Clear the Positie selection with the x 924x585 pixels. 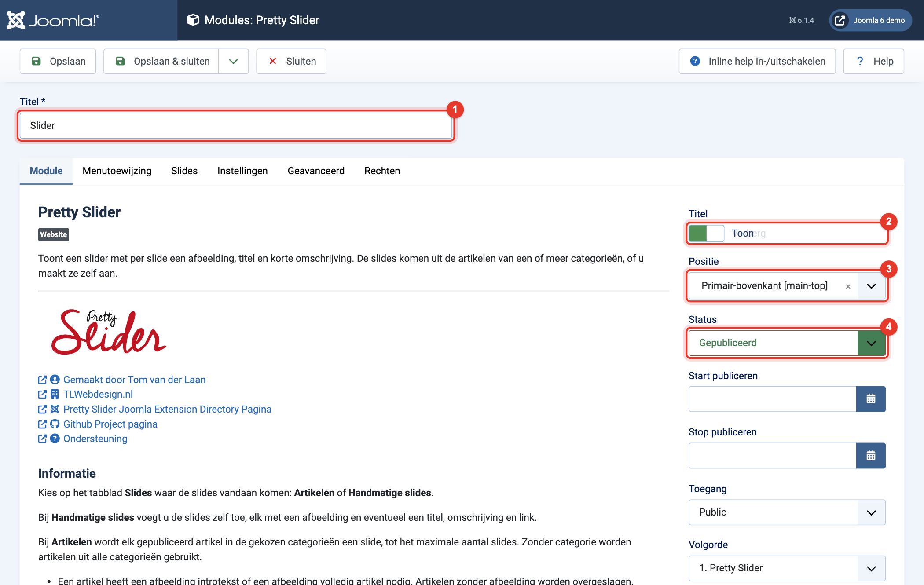pyautogui.click(x=848, y=286)
